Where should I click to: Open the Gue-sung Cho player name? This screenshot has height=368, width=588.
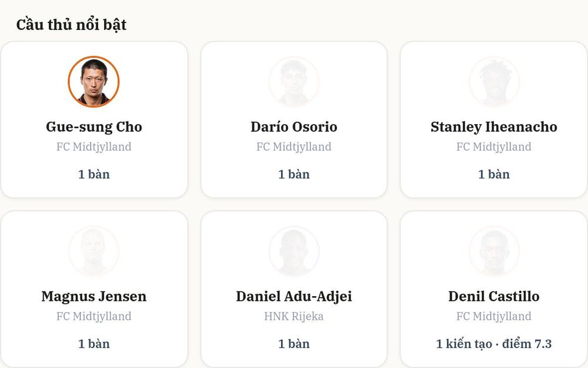pos(93,127)
